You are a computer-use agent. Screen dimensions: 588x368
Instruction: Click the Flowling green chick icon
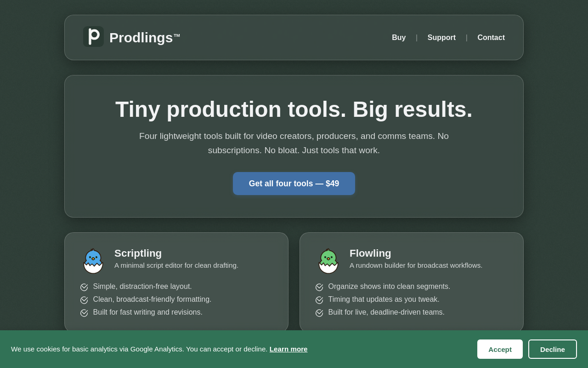tap(328, 261)
